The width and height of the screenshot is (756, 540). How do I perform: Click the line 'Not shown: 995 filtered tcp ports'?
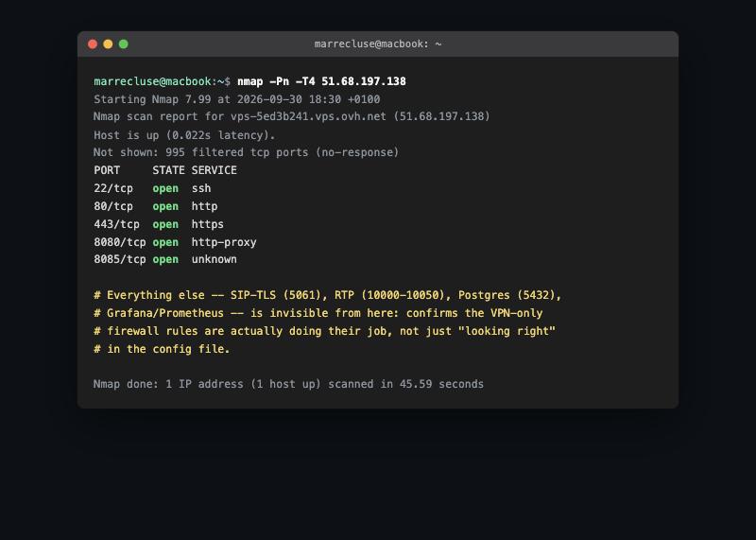pos(247,152)
